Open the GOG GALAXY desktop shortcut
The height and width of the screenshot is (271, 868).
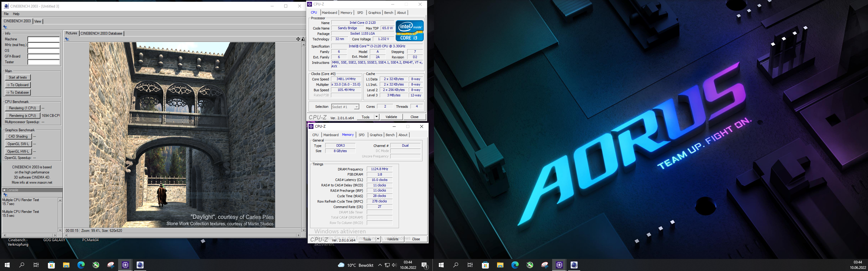coord(54,240)
